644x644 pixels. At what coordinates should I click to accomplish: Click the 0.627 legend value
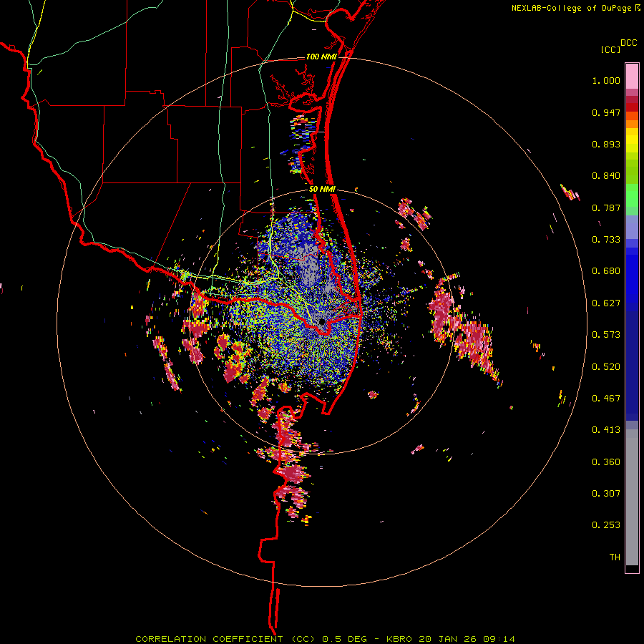pyautogui.click(x=606, y=303)
